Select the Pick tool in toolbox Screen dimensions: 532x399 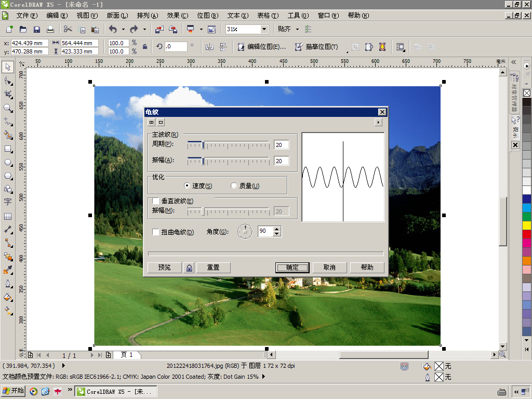click(8, 67)
